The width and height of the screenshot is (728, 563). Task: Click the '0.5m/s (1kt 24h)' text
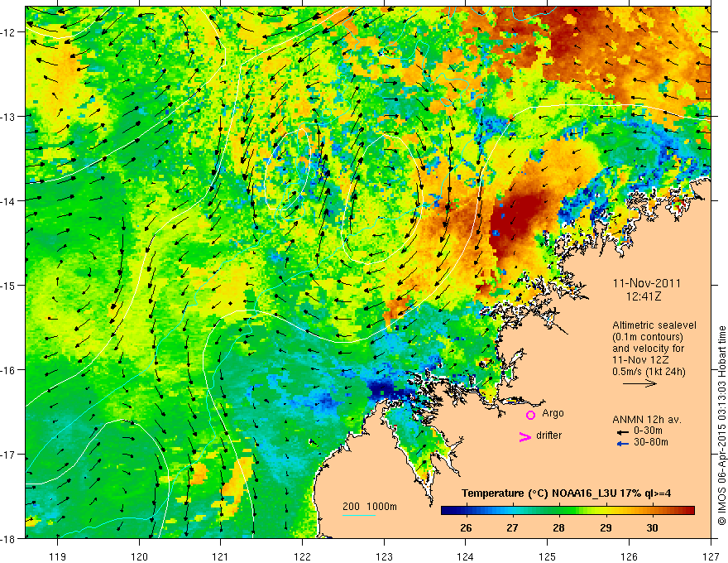tap(649, 372)
